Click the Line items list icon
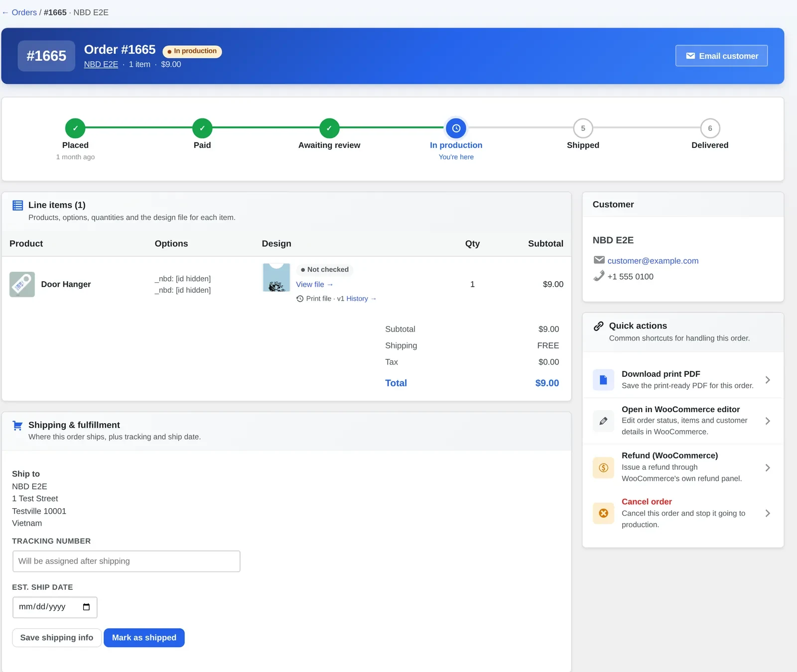The image size is (797, 672). (x=18, y=205)
